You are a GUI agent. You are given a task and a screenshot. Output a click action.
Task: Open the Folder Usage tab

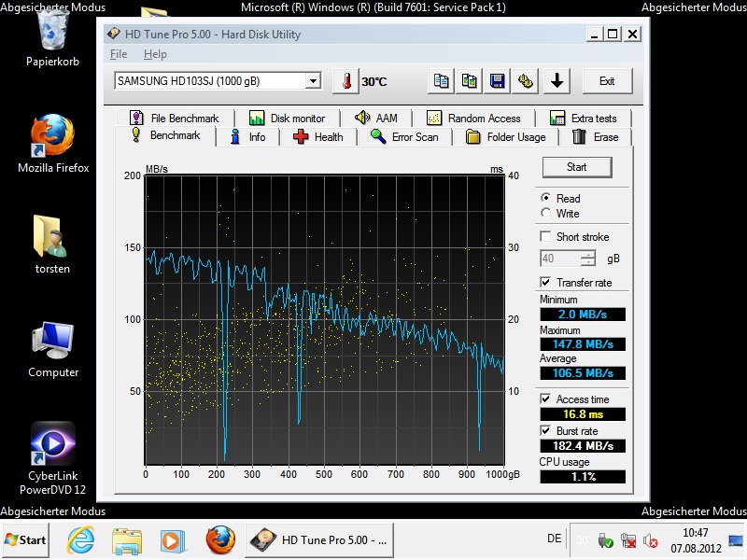(505, 137)
